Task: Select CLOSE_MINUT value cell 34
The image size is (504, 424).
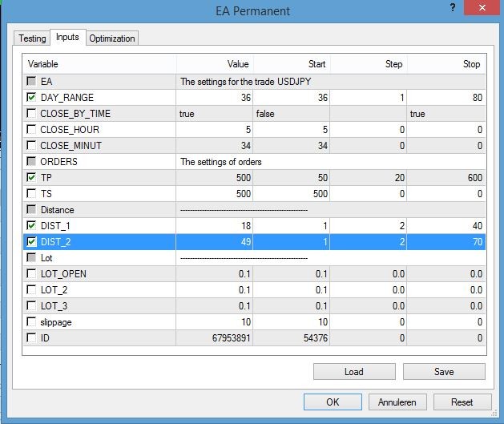Action: pyautogui.click(x=215, y=146)
